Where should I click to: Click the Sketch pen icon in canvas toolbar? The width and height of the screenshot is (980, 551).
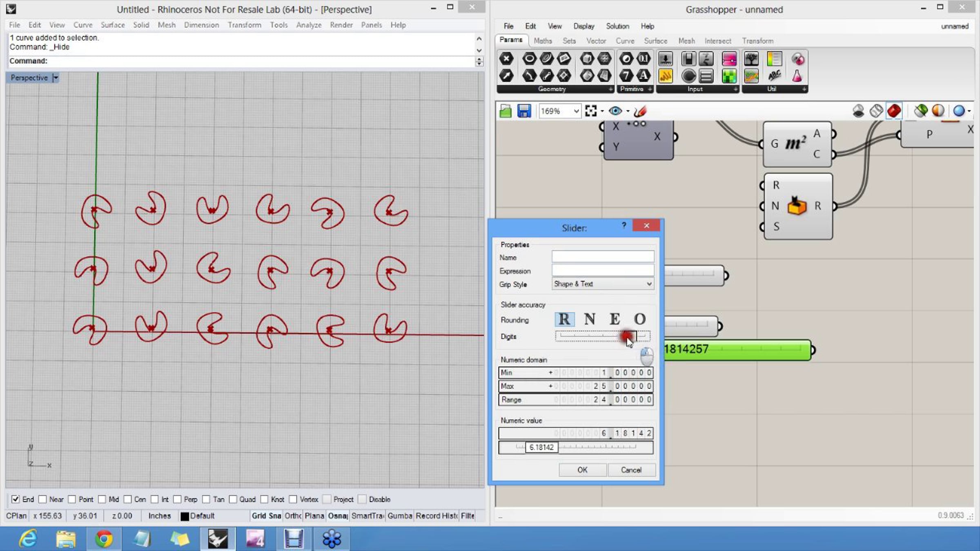click(640, 111)
